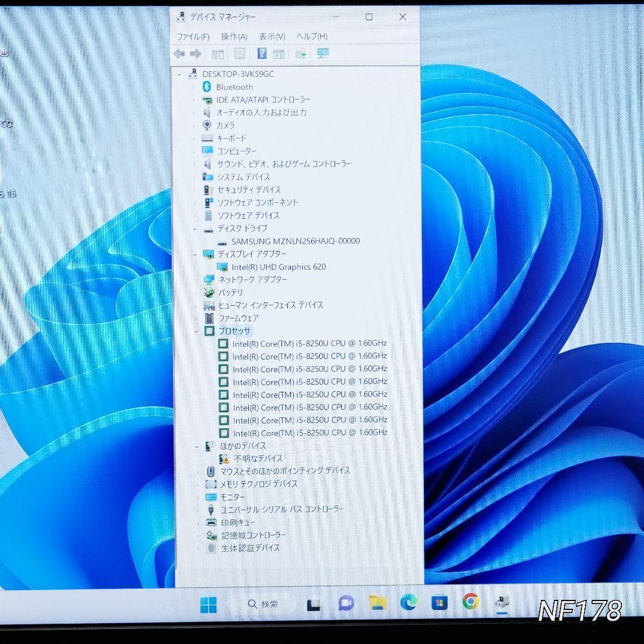Select Intel(R) UHD Graphics 620 adapter

[278, 267]
